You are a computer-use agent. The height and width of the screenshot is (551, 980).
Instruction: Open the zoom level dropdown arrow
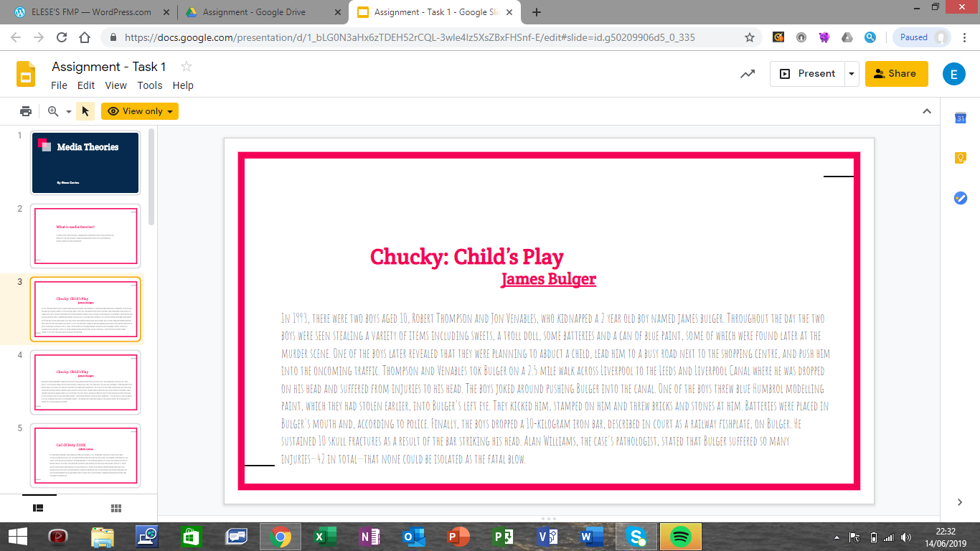point(69,112)
